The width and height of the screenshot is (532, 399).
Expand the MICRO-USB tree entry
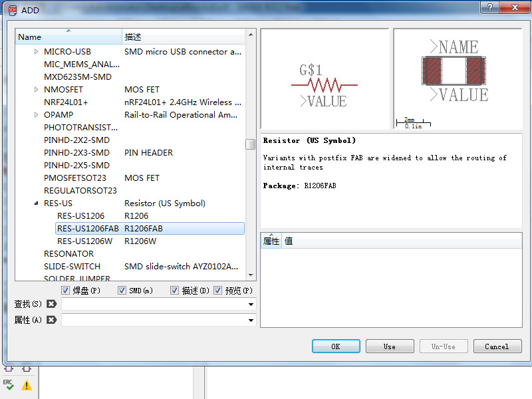tap(36, 52)
